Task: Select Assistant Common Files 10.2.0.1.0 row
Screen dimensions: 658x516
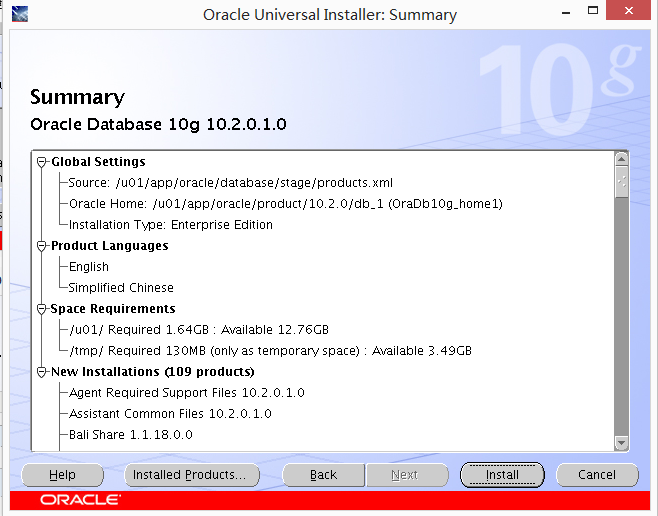Action: click(170, 414)
